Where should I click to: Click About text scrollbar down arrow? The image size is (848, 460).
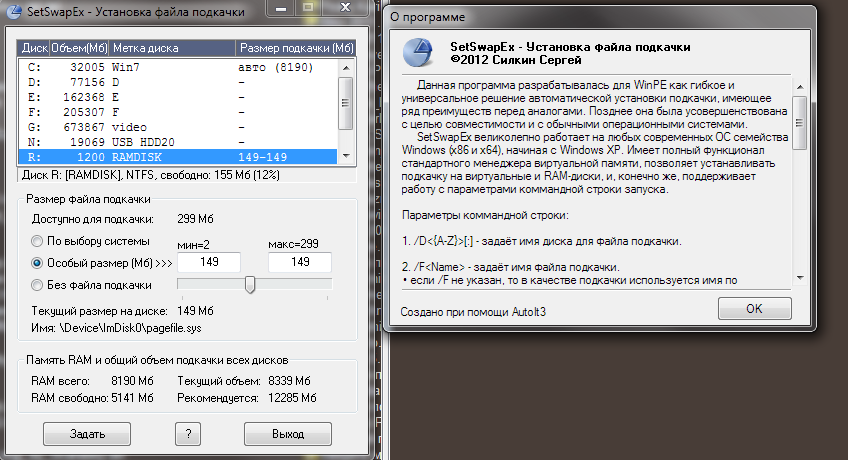(800, 278)
